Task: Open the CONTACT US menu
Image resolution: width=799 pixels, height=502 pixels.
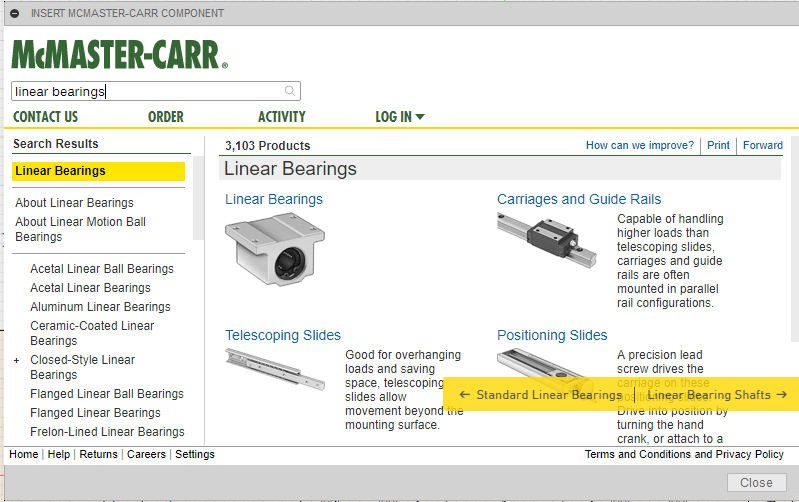Action: pyautogui.click(x=45, y=117)
